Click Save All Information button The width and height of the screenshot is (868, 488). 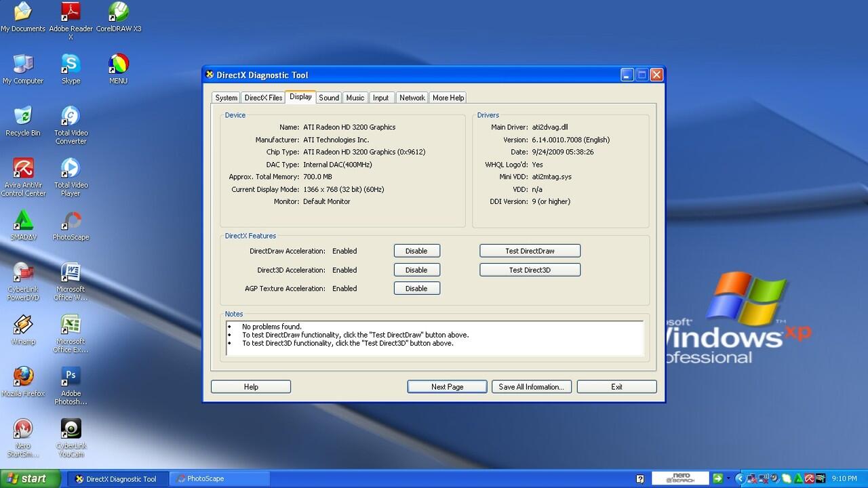tap(532, 386)
